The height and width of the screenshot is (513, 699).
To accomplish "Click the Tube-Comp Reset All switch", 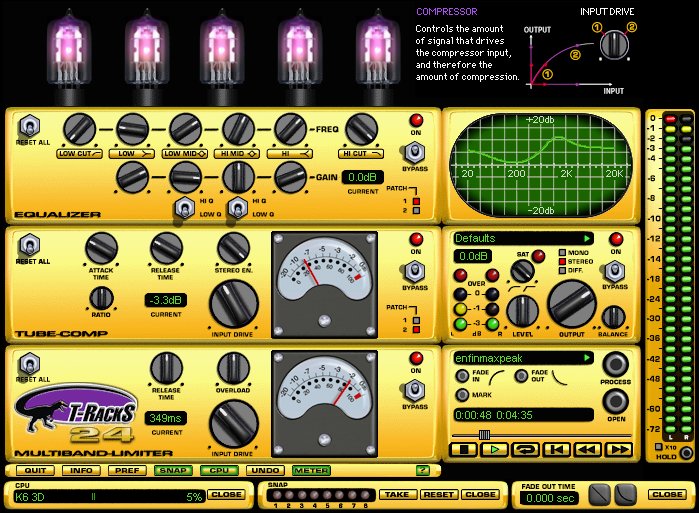I will [x=30, y=246].
